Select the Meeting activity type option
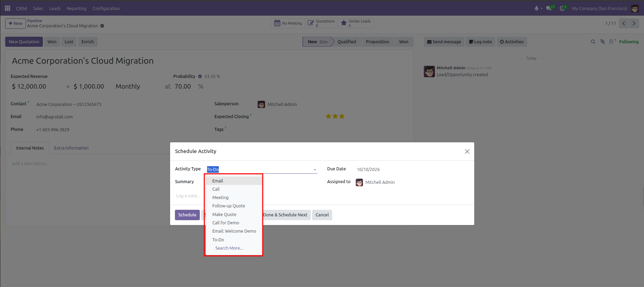This screenshot has width=644, height=287. pyautogui.click(x=234, y=198)
